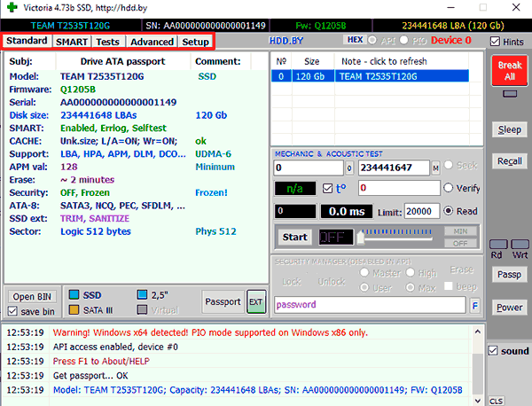Select the High security radio button
Image resolution: width=532 pixels, height=406 pixels.
click(x=411, y=272)
